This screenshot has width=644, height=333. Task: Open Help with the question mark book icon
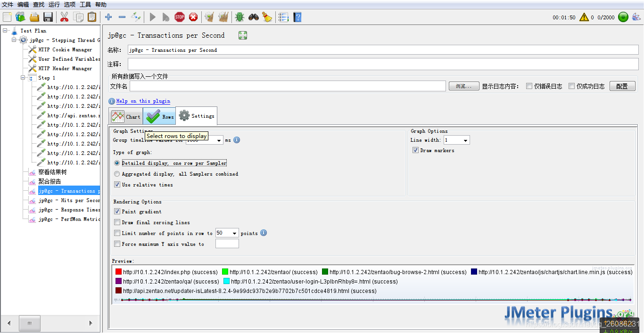(297, 17)
